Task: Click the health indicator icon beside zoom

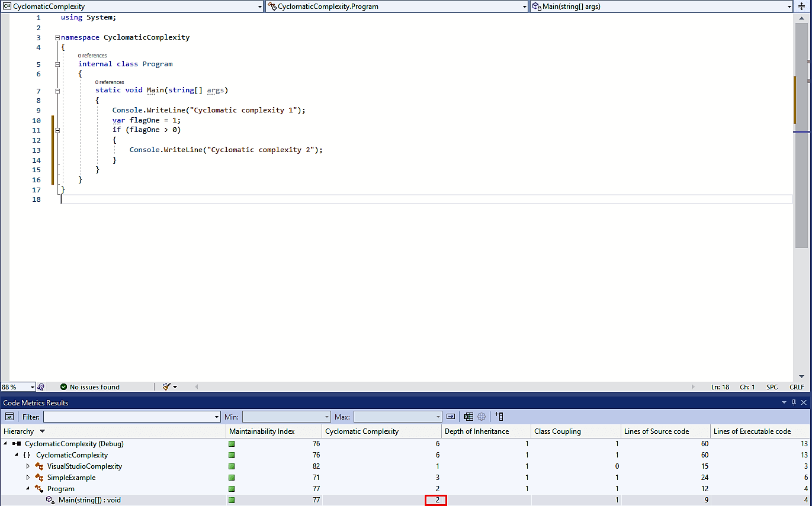Action: click(41, 387)
